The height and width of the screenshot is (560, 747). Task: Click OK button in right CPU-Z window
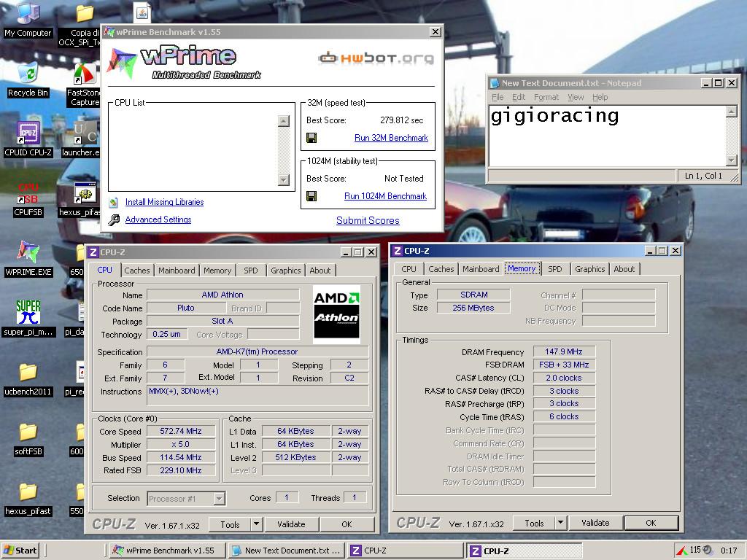coord(651,523)
